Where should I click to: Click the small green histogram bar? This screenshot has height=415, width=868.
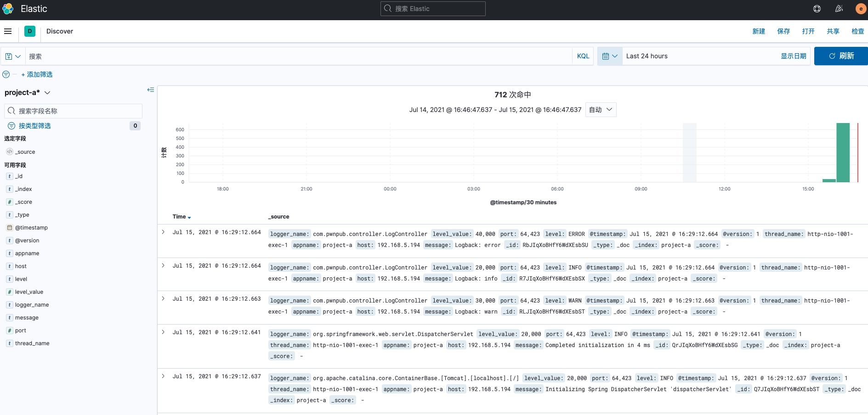pos(829,180)
